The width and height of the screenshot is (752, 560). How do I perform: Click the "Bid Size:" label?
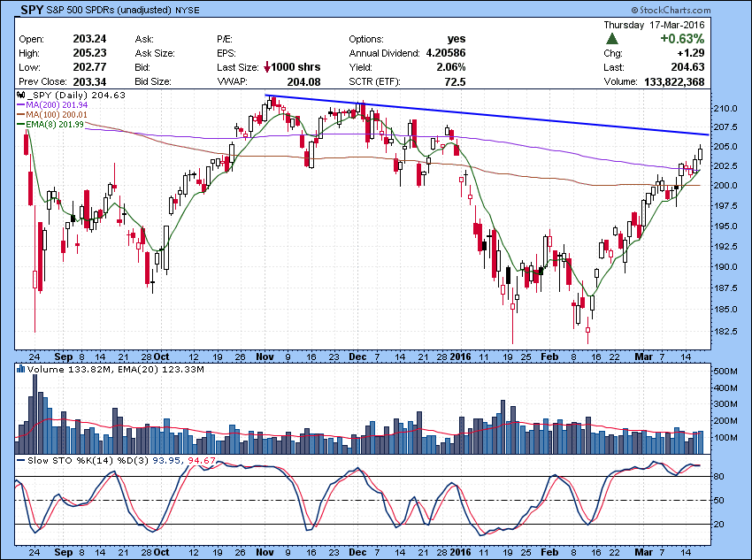click(153, 81)
